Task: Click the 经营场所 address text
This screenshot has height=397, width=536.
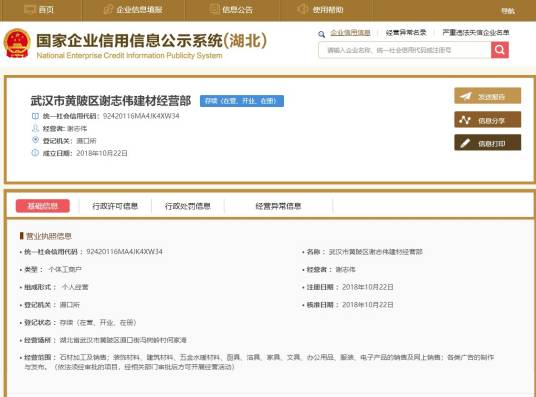Action: click(123, 340)
